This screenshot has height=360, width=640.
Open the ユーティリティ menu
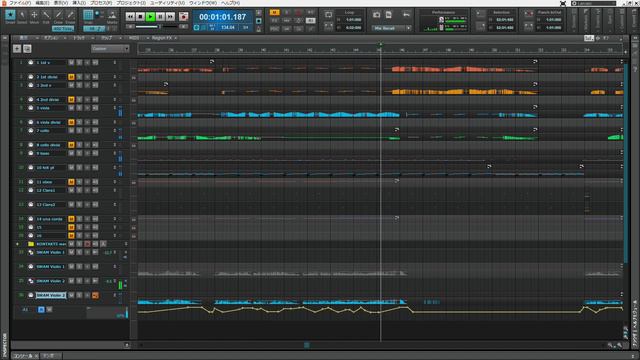167,3
